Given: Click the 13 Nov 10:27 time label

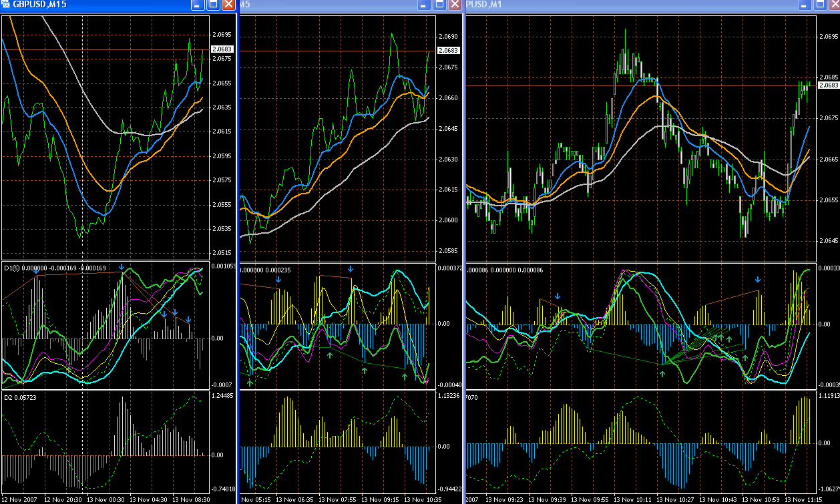Looking at the screenshot, I should pyautogui.click(x=676, y=499).
